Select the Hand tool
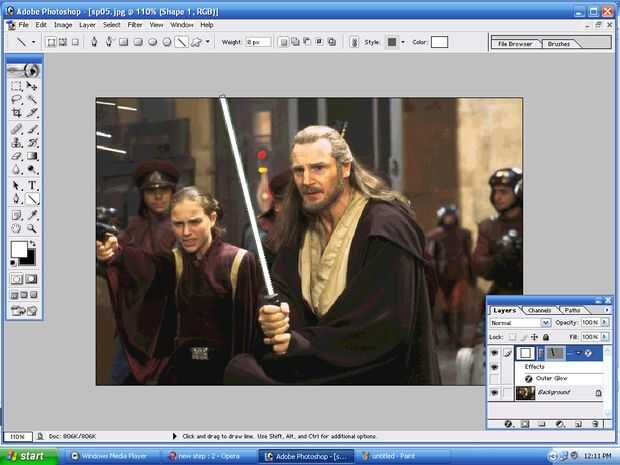 click(16, 228)
